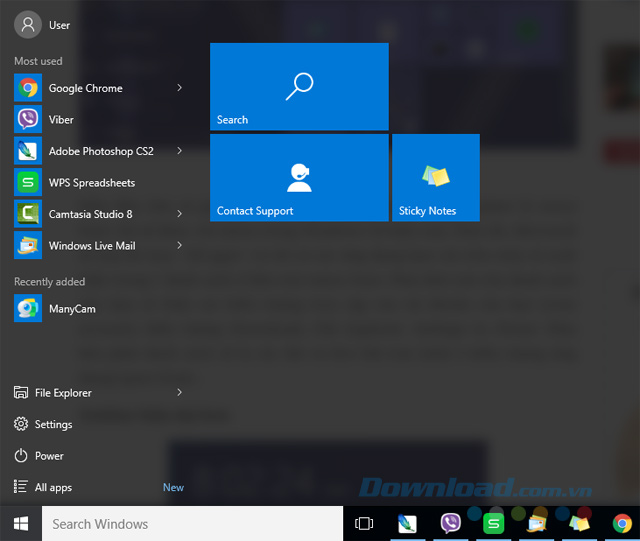Select the Viber text entry
This screenshot has width=640, height=541.
pos(61,120)
